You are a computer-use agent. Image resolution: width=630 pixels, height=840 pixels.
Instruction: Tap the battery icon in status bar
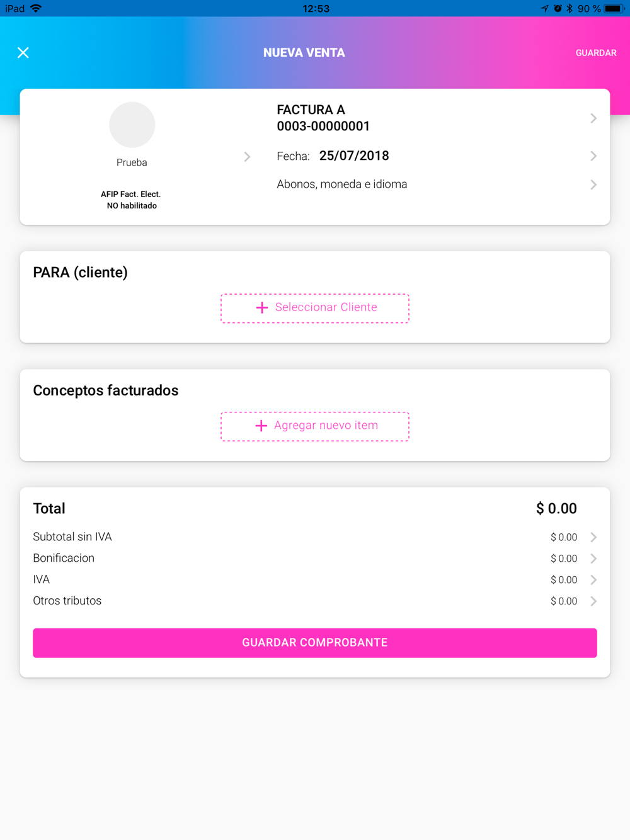[614, 9]
